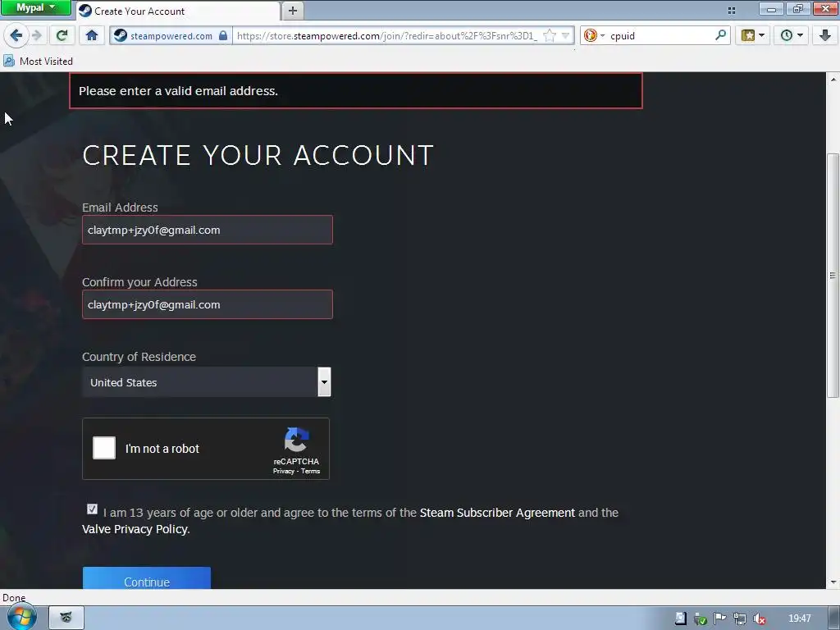The width and height of the screenshot is (840, 630).
Task: Go to the home page
Action: 92,36
